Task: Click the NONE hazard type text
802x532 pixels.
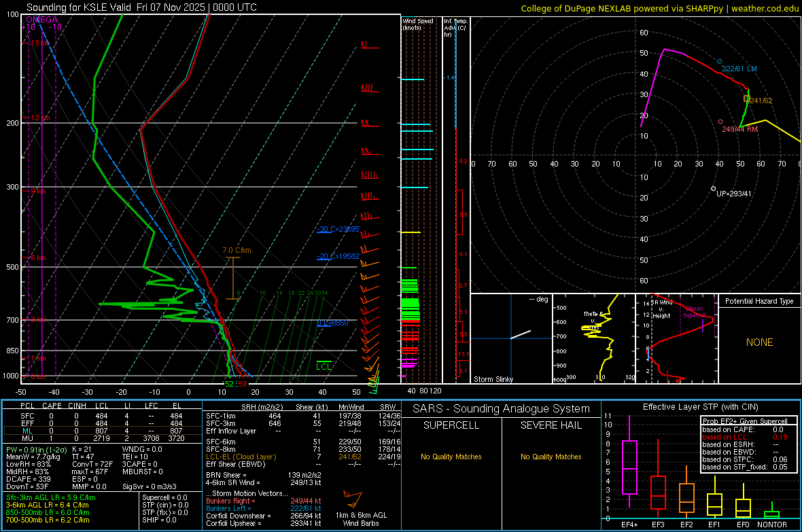Action: pyautogui.click(x=759, y=342)
